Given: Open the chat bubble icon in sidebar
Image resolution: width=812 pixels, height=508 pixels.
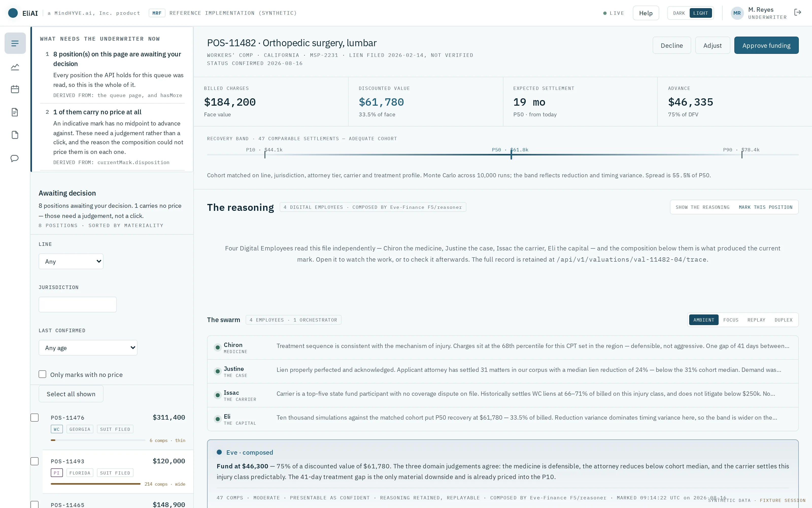Looking at the screenshot, I should (15, 158).
